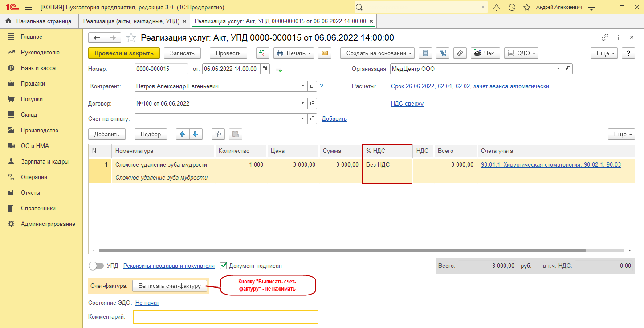This screenshot has height=328, width=644.
Task: Click the Чек receipt button
Action: (x=485, y=53)
